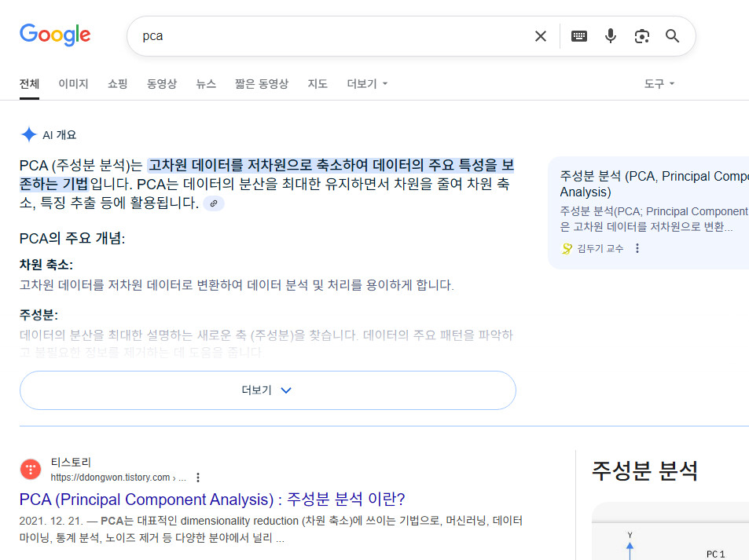Open the on-screen keyboard input tool
The width and height of the screenshot is (749, 560).
[x=579, y=36]
